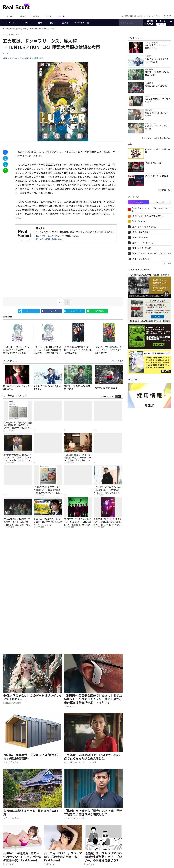This screenshot has height=868, width=174.
Task: Open ranking item 【漫画】『mothers』
Action: coord(139,221)
